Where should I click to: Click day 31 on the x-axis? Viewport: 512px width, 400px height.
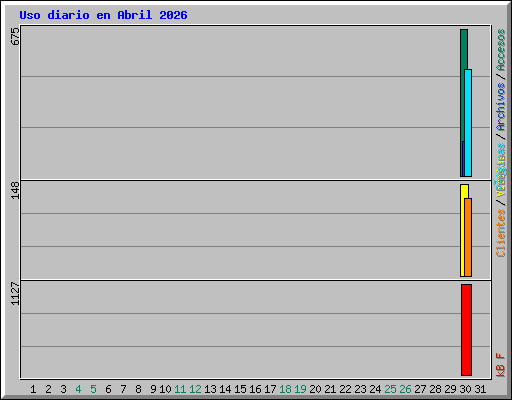coord(480,389)
